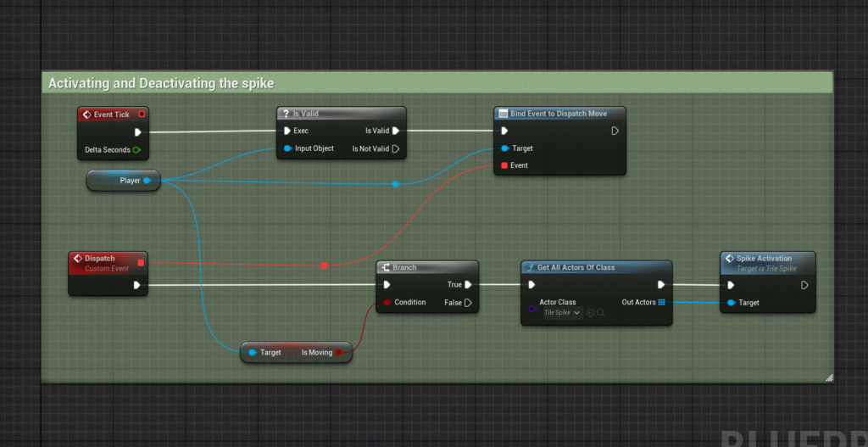Click the Dispatch event exec output pin
Viewport: 868px width, 447px height.
(136, 285)
